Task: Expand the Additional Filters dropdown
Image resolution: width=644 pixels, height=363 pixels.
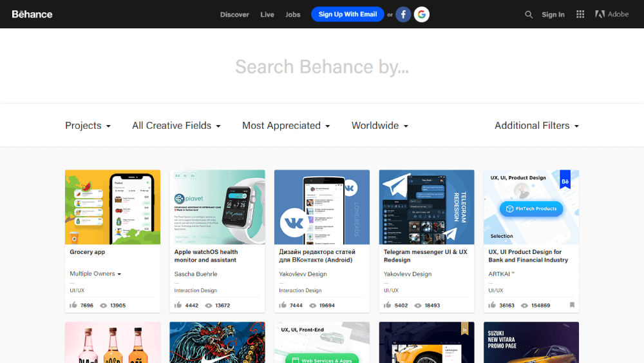Action: pos(537,125)
